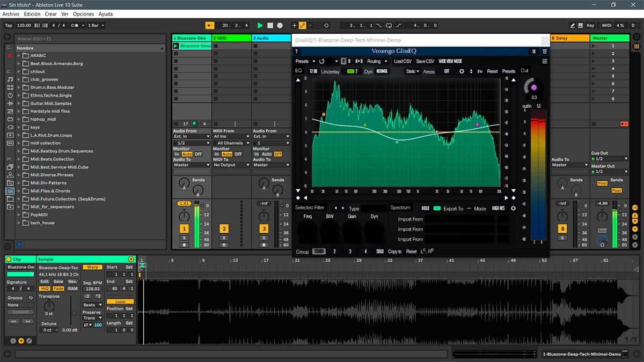
Task: Launch the Bluezone-Deep clip play triangle
Action: [175, 46]
